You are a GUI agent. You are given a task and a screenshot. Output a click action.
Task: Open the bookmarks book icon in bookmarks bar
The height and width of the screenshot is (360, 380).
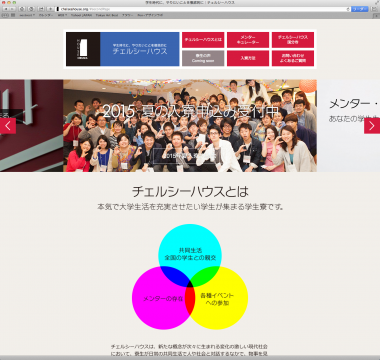5,15
